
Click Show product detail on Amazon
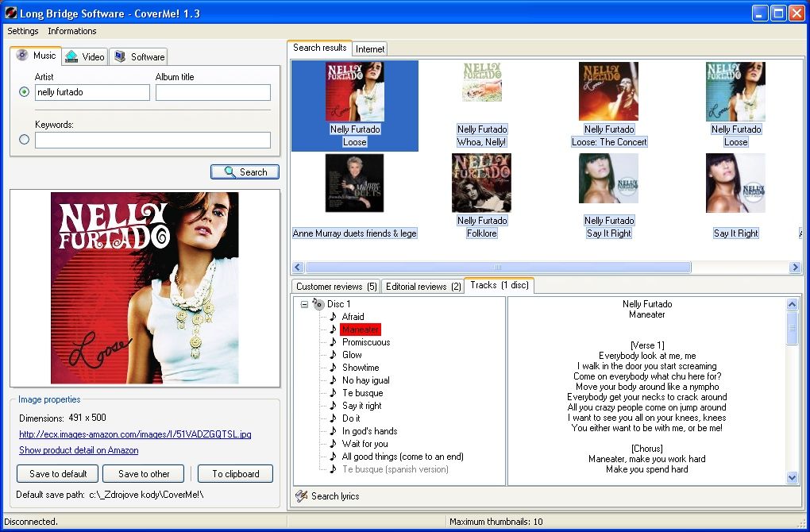click(79, 450)
